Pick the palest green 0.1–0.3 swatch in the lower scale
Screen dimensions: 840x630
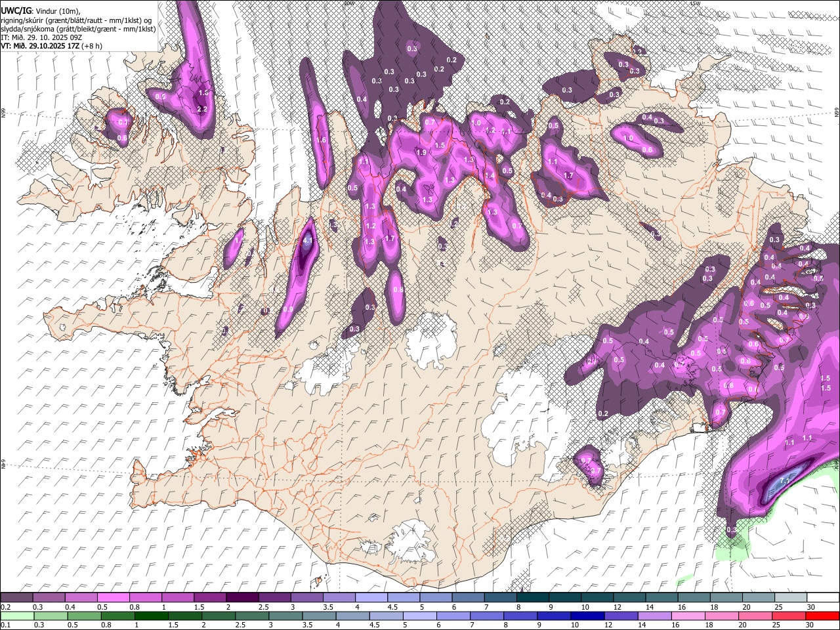click(18, 616)
